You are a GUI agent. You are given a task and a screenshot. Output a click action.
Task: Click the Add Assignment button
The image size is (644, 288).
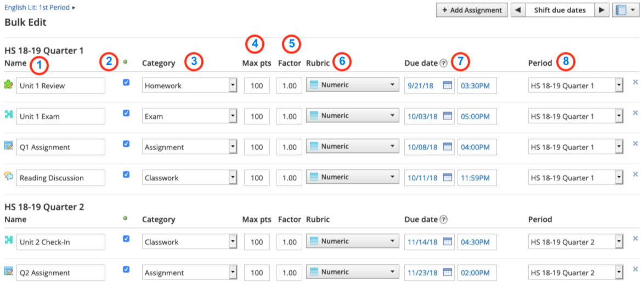point(472,10)
